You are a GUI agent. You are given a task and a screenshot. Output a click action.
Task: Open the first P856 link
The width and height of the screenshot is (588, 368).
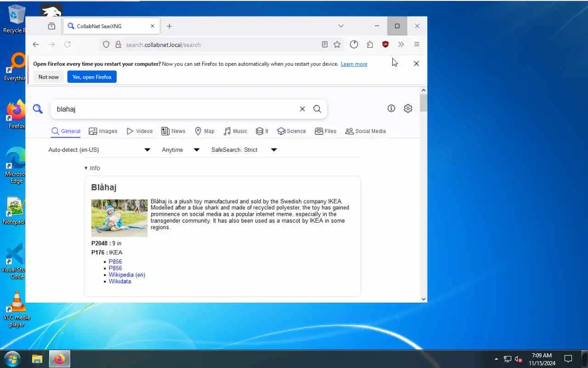(x=115, y=262)
